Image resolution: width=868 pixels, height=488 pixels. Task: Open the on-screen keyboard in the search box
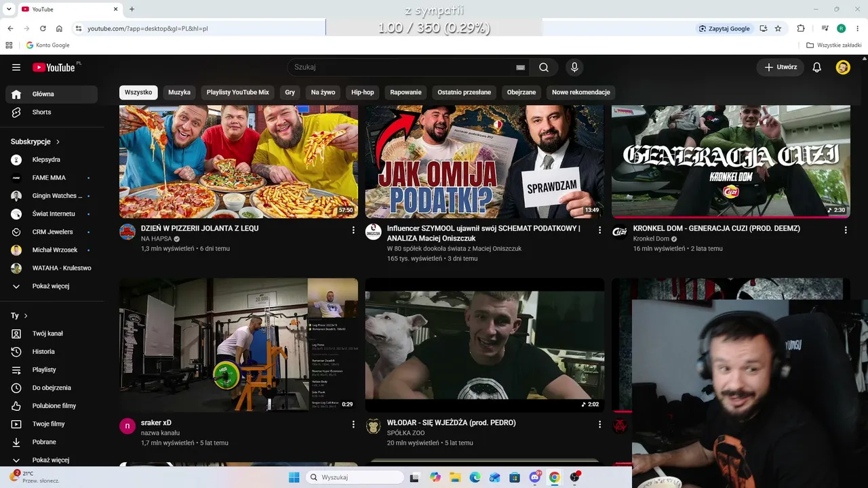(520, 67)
